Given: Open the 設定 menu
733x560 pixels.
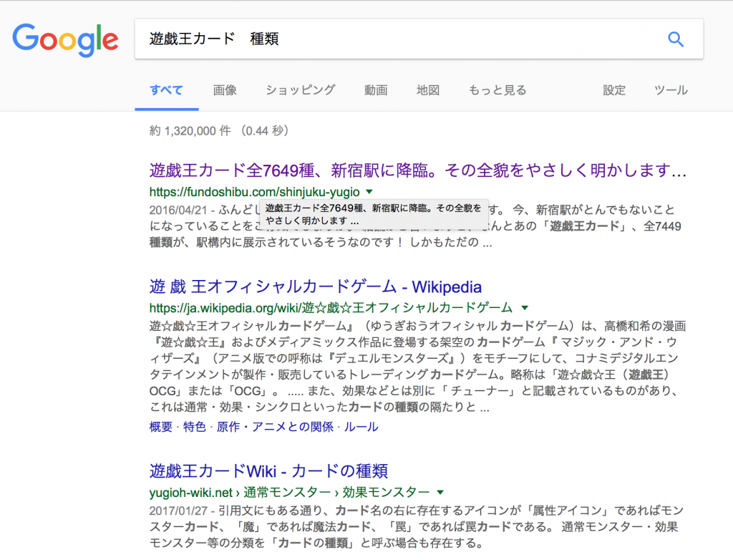Looking at the screenshot, I should coord(614,90).
